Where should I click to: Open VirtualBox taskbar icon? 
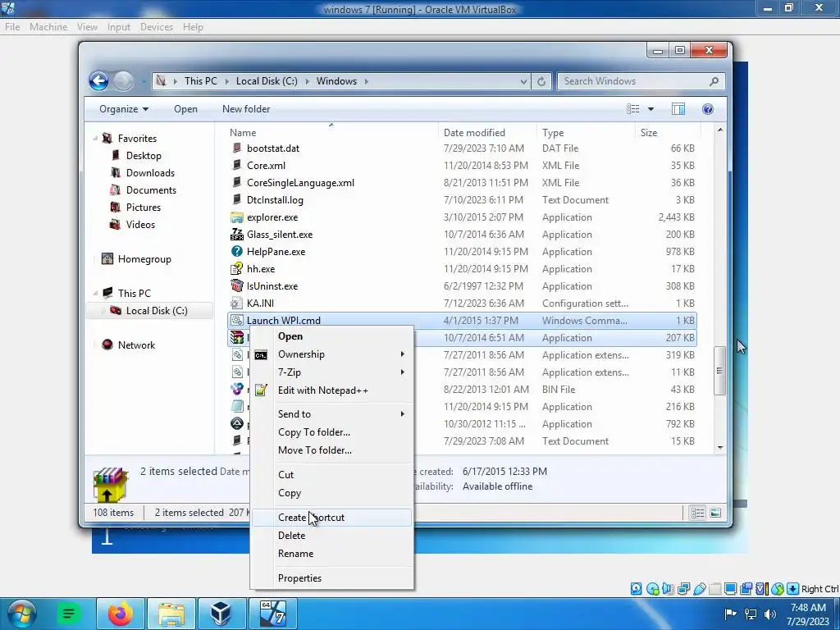pyautogui.click(x=221, y=614)
